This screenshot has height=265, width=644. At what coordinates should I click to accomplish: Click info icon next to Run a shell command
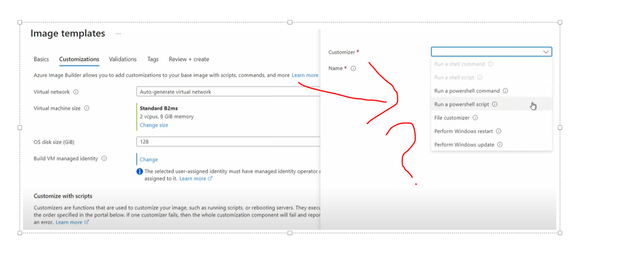point(491,64)
